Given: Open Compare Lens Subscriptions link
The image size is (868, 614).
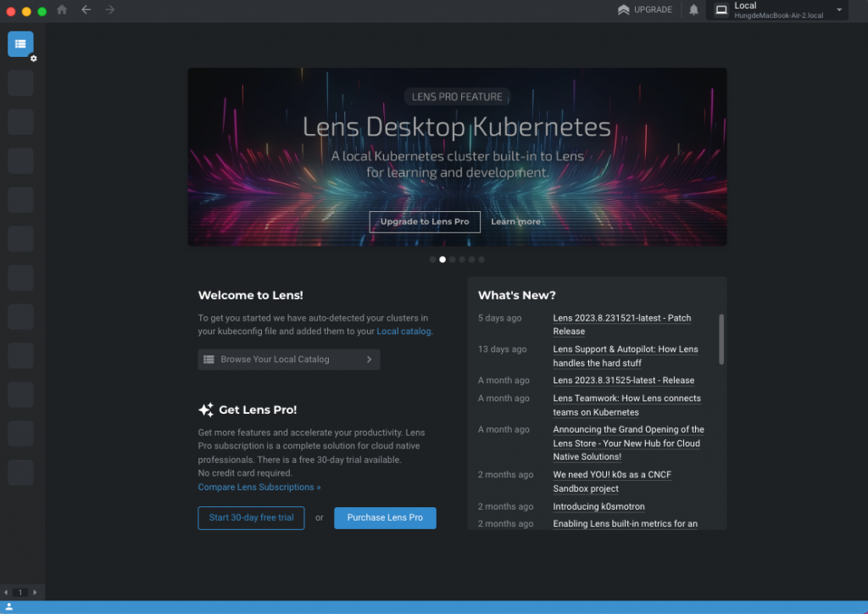Looking at the screenshot, I should click(259, 487).
